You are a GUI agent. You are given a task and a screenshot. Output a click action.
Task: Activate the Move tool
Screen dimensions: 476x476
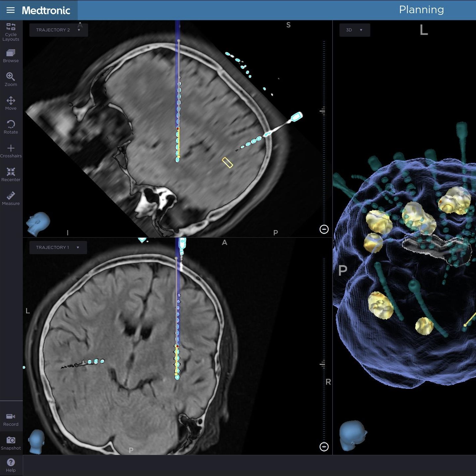[x=11, y=103]
